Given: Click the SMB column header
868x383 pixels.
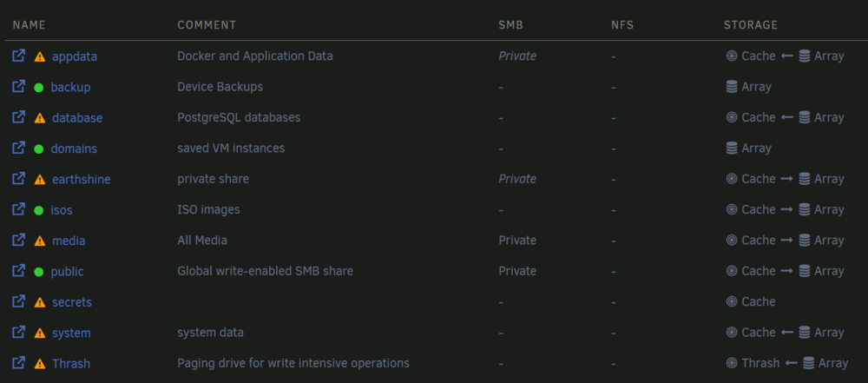Looking at the screenshot, I should point(510,25).
